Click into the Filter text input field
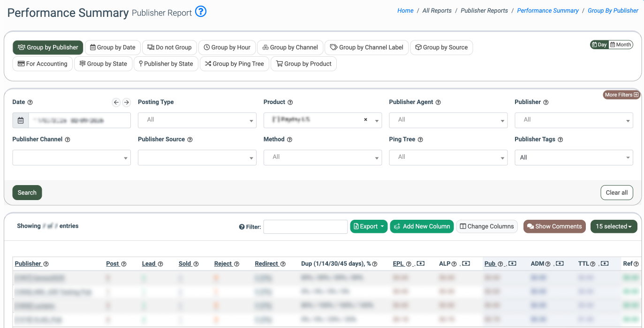 point(305,227)
